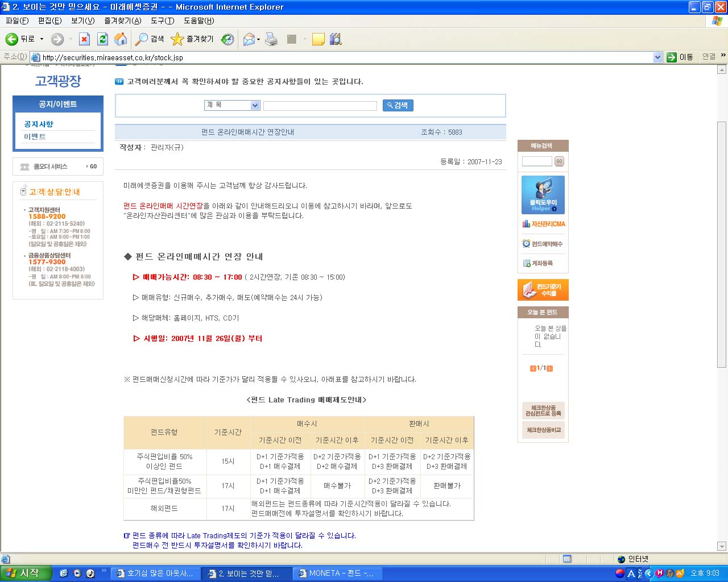Viewport: 728px width, 582px height.
Task: Open 공지사항 in left menu
Action: (39, 124)
